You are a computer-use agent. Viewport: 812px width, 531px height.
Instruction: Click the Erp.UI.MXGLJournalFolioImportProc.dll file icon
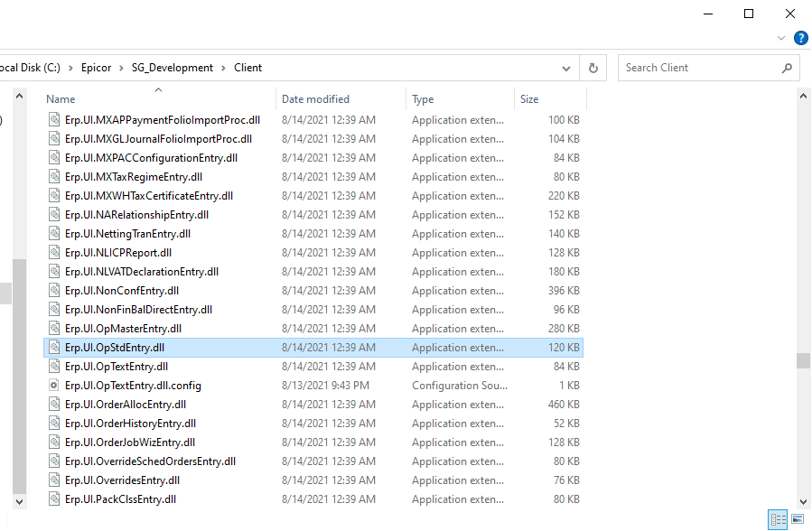pos(54,139)
